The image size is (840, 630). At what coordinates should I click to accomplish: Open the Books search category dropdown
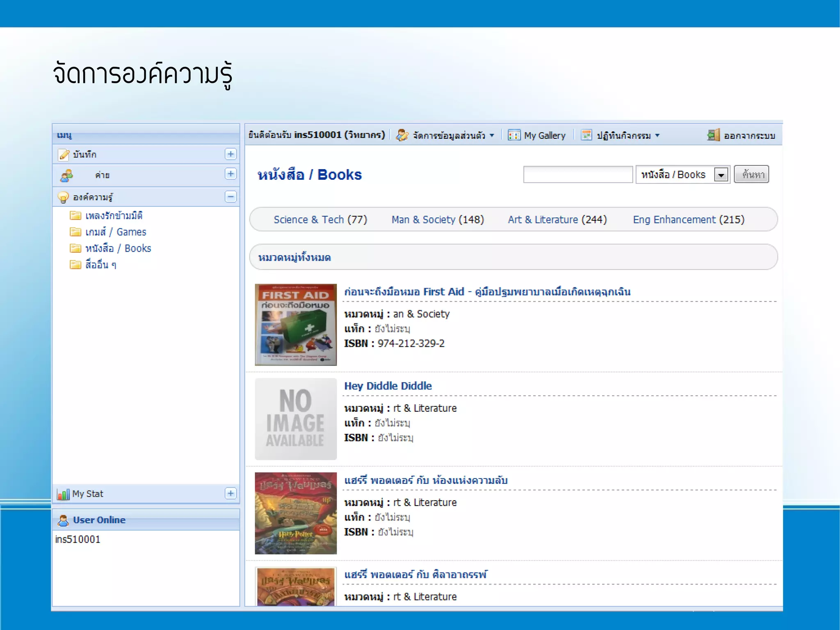click(x=721, y=175)
